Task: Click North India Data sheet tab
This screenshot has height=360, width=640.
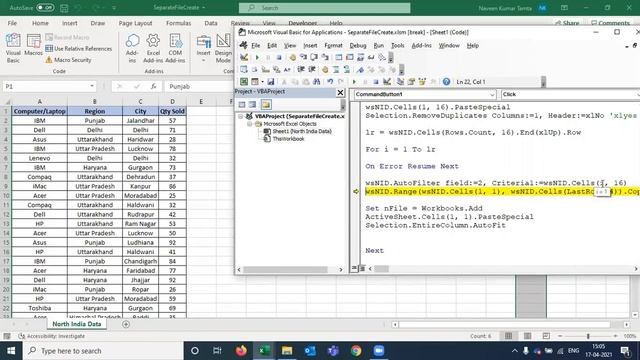Action: [x=77, y=324]
